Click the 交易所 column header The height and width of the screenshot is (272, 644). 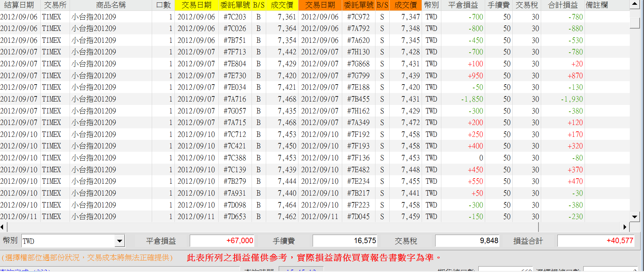(55, 5)
